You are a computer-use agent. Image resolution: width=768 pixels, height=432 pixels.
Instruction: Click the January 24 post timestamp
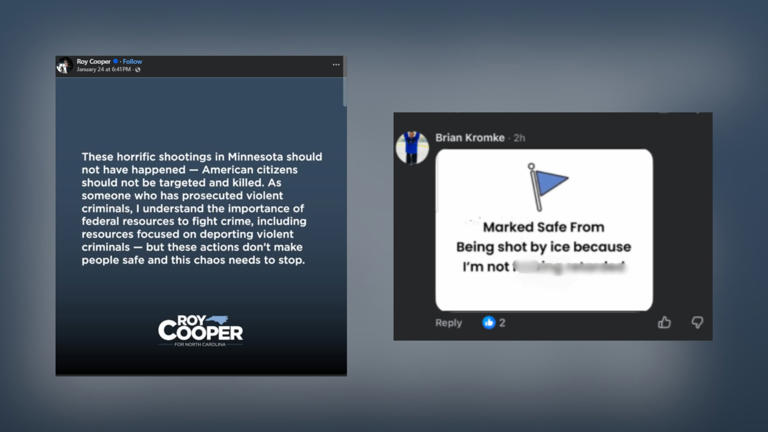[104, 70]
